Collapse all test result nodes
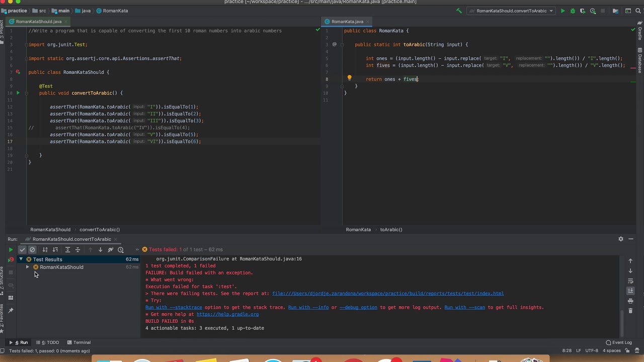Image resolution: width=644 pixels, height=362 pixels. coord(77,249)
